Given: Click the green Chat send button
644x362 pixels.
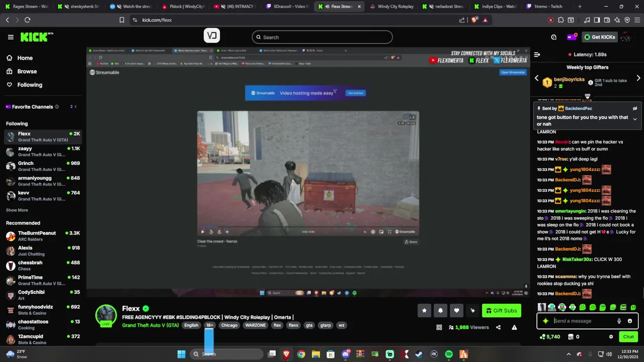Looking at the screenshot, I should (628, 337).
